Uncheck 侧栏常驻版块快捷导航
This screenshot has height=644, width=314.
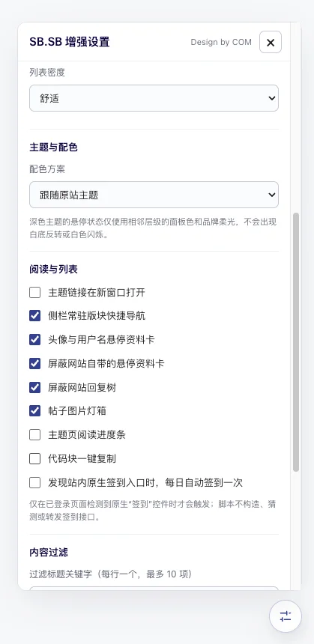coord(35,316)
